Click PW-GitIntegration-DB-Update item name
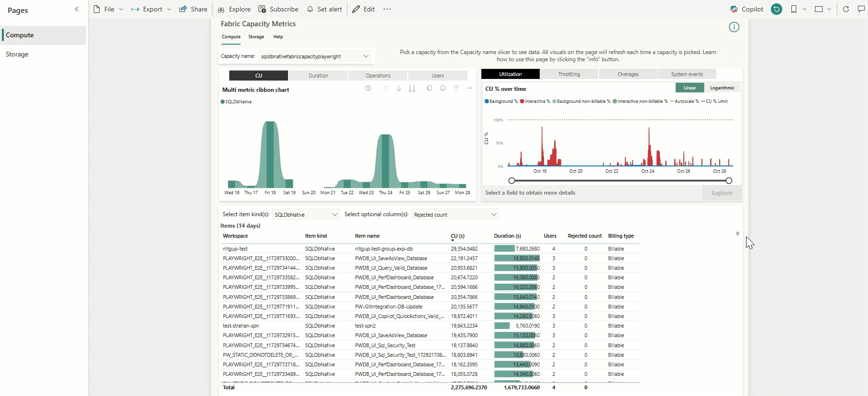This screenshot has width=868, height=396. (389, 307)
